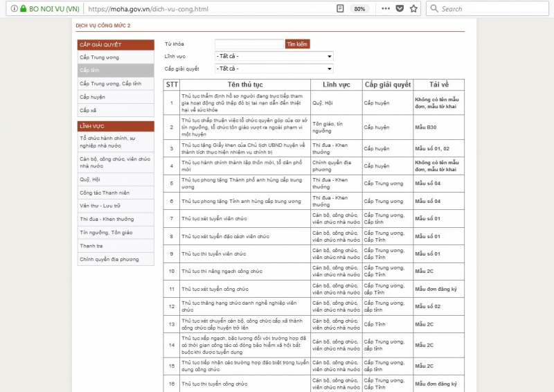Click the Từ khóa keyword input field
The width and height of the screenshot is (554, 392).
click(249, 44)
